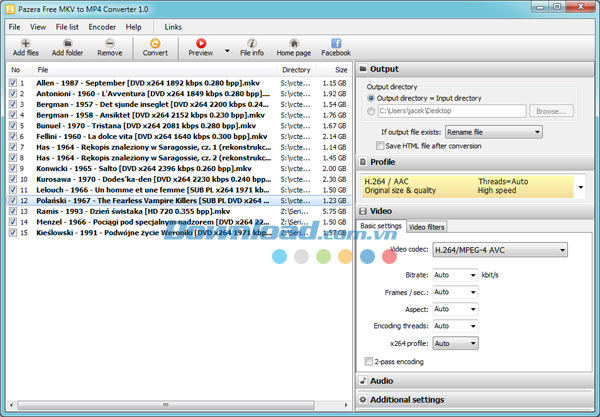Select row Antonioni - 1960 - L'Avventura
This screenshot has width=600, height=417.
[x=178, y=93]
